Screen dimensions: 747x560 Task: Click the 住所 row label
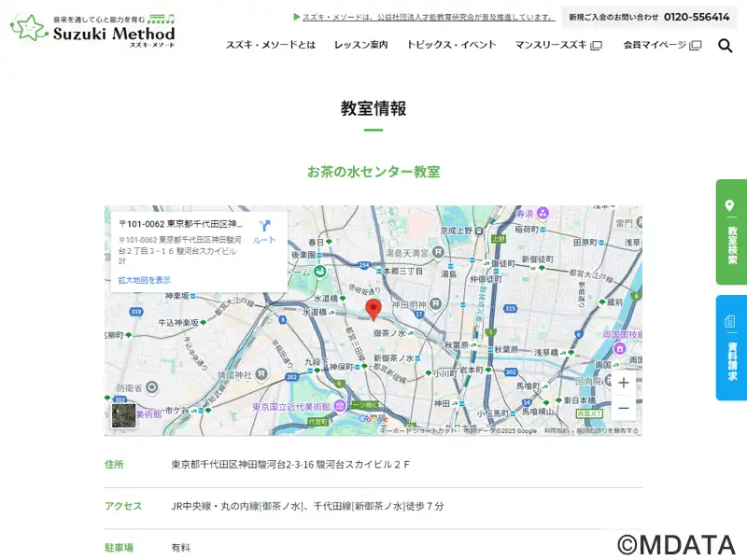point(114,464)
